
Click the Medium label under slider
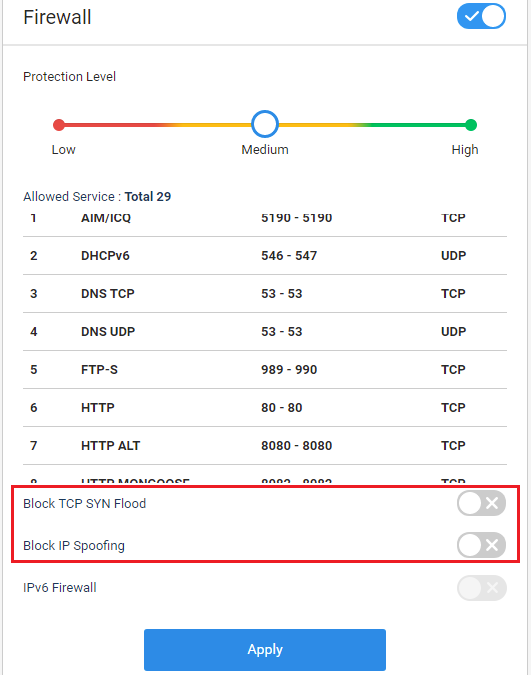(x=265, y=150)
